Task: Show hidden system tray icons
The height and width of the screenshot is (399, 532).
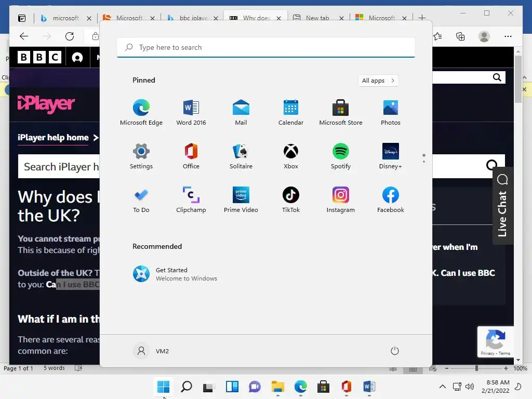Action: (443, 387)
